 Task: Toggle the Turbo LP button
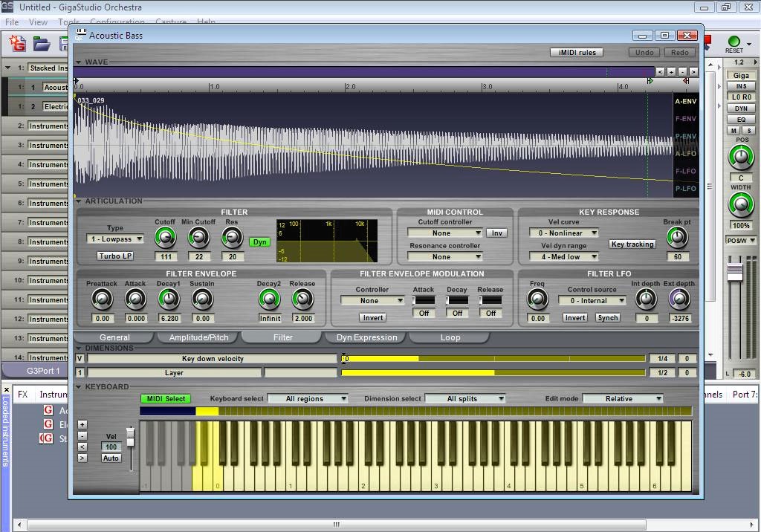coord(115,256)
